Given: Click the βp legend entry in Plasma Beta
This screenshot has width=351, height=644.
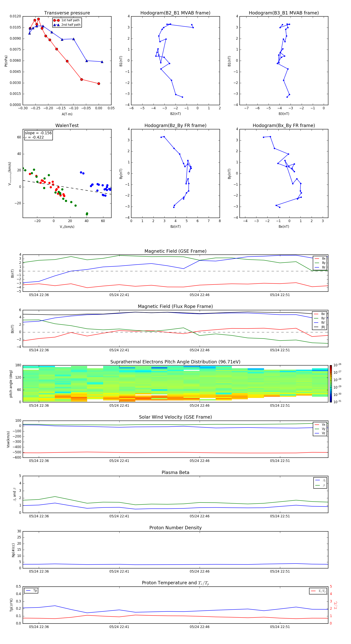Looking at the screenshot, I should click(x=320, y=480).
